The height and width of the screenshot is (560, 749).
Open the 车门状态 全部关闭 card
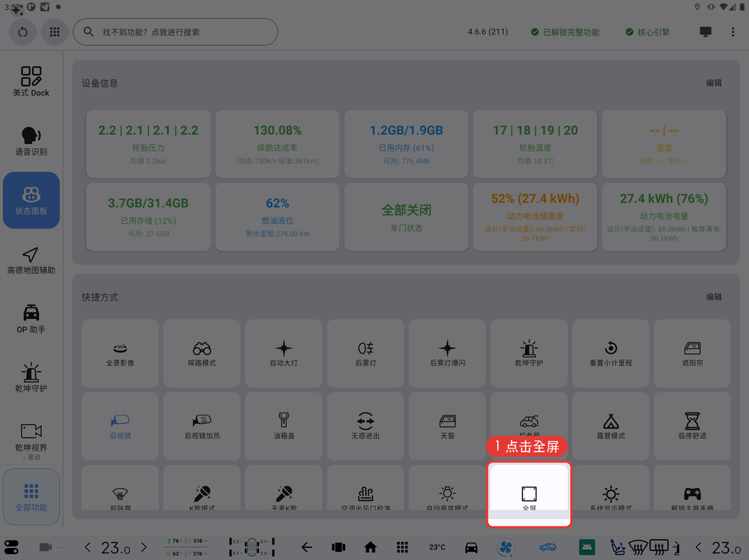point(407,217)
